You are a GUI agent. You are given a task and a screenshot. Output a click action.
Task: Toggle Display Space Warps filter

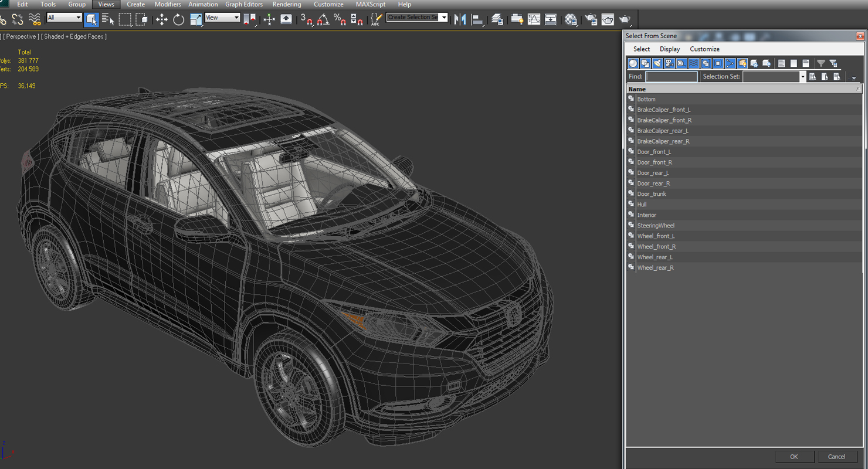coord(694,63)
